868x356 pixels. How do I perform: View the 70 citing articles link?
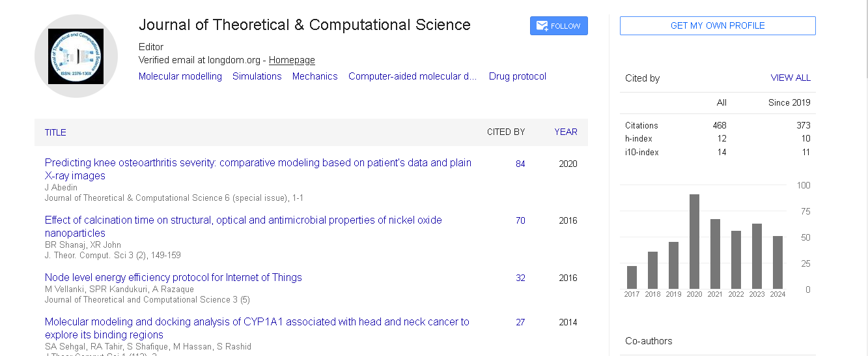(520, 221)
